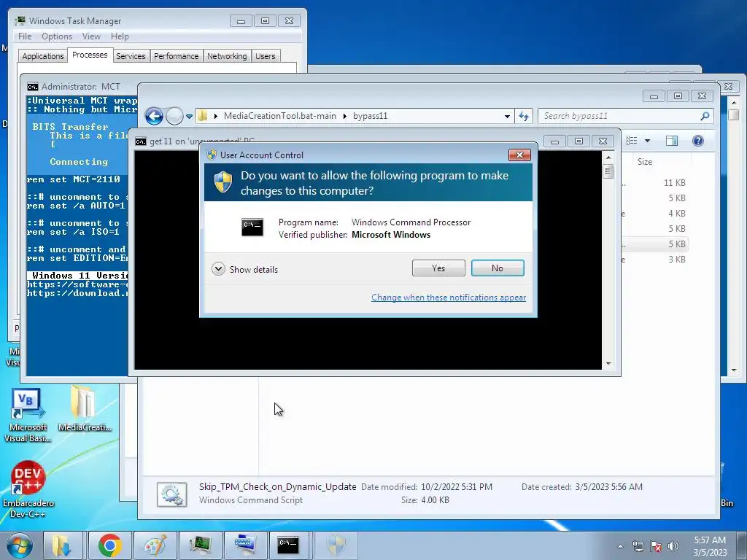Open the Users tab in Task Manager
The height and width of the screenshot is (560, 747).
266,56
